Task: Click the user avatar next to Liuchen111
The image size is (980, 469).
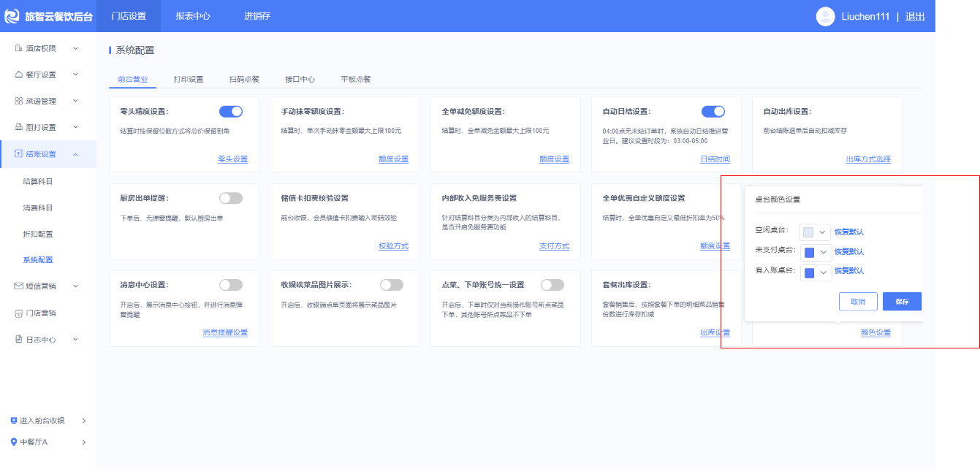Action: coord(825,16)
